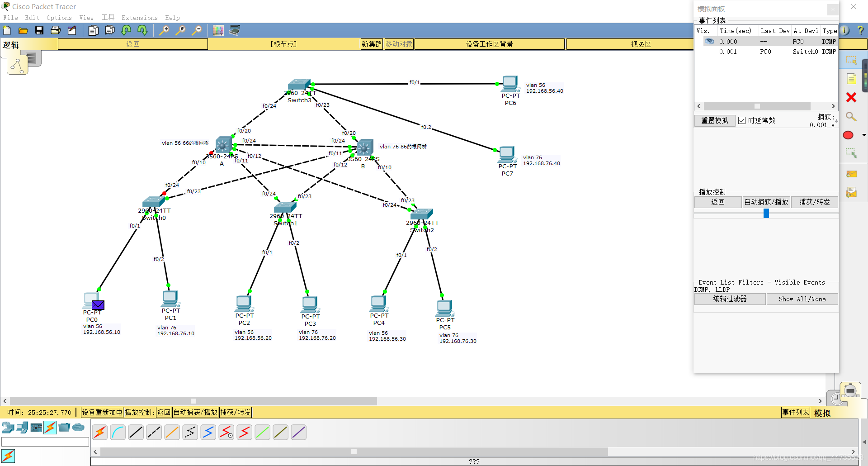Click the Copy documents toolbar icon

pyautogui.click(x=94, y=30)
